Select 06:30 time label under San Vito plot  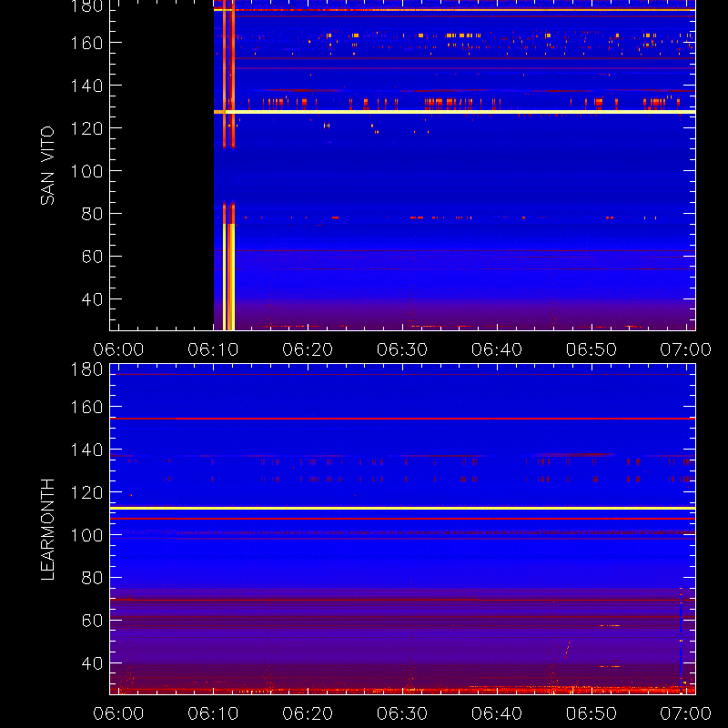(402, 349)
